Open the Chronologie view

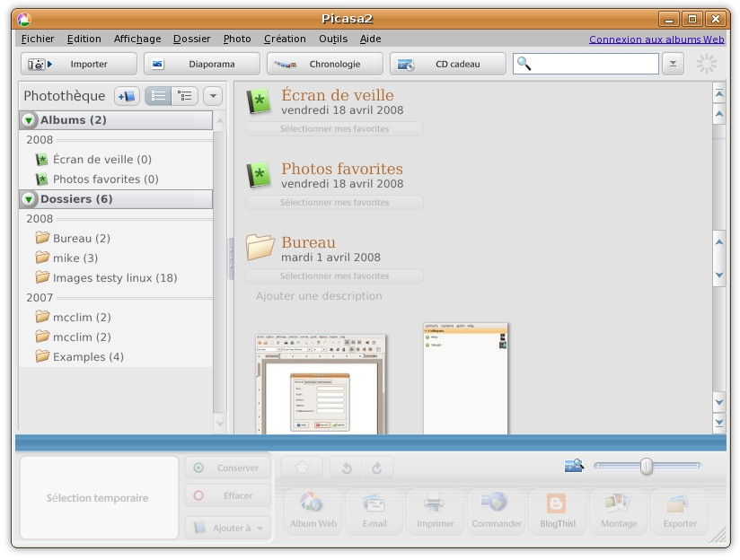(325, 63)
